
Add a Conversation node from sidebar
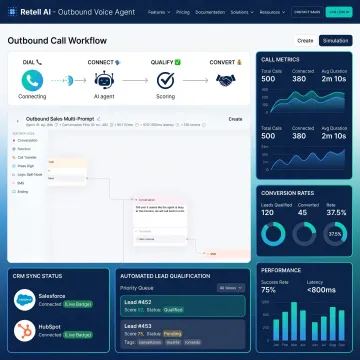pyautogui.click(x=25, y=140)
